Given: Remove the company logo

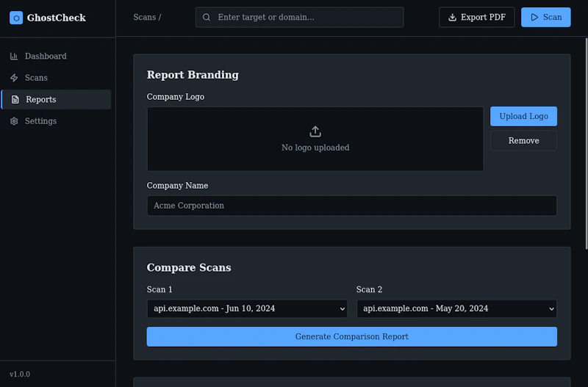Looking at the screenshot, I should pyautogui.click(x=523, y=140).
